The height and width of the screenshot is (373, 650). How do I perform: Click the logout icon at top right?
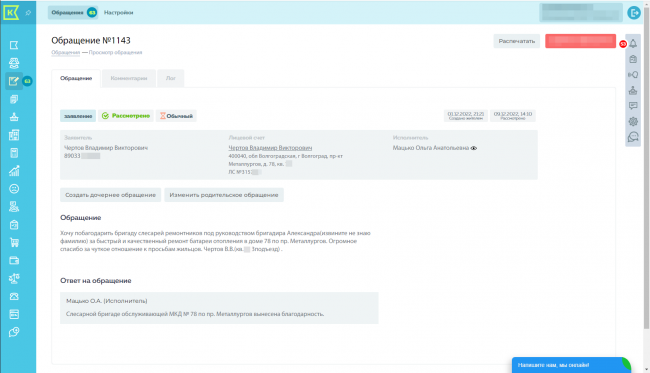pos(633,12)
